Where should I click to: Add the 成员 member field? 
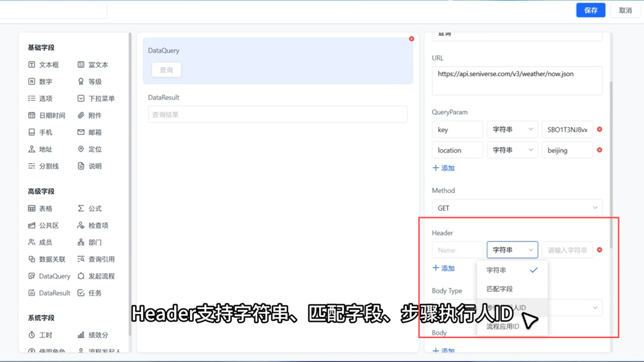coord(40,242)
